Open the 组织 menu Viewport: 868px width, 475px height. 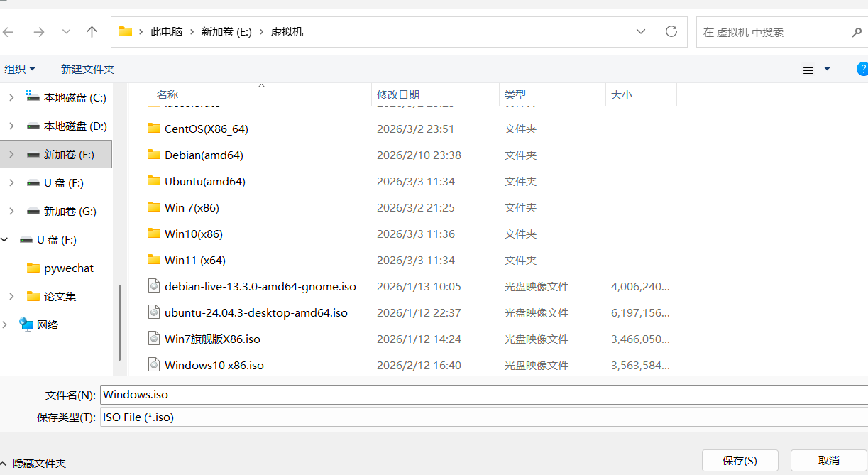pos(20,69)
